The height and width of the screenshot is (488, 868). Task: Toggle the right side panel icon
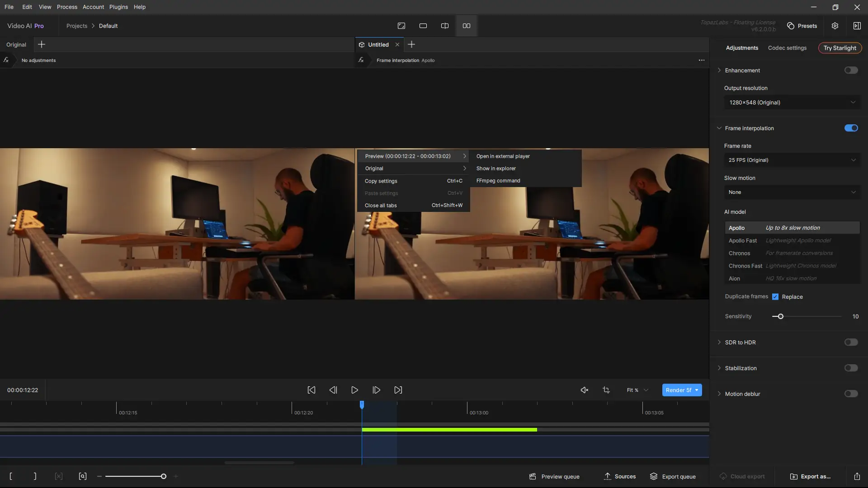pyautogui.click(x=857, y=26)
